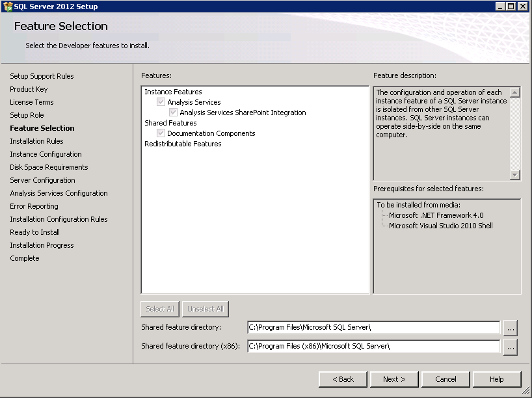Click into Shared feature directory (x86) field
This screenshot has height=398, width=532.
point(373,346)
